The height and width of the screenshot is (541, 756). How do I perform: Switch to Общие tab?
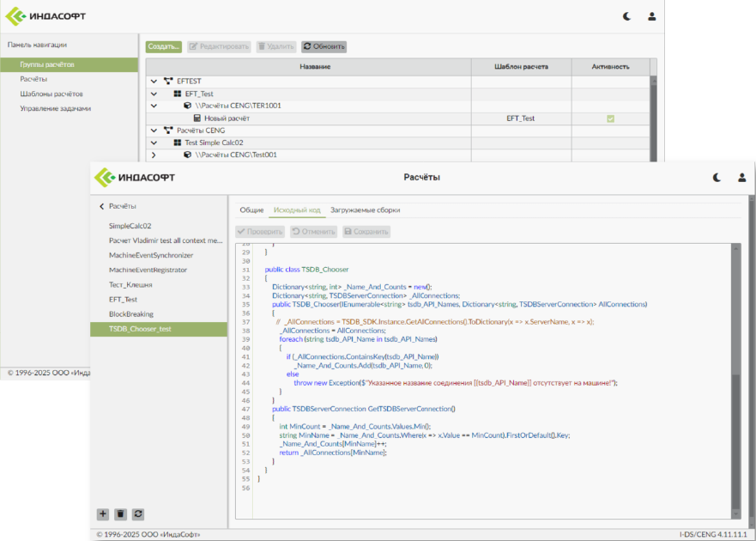pyautogui.click(x=251, y=210)
